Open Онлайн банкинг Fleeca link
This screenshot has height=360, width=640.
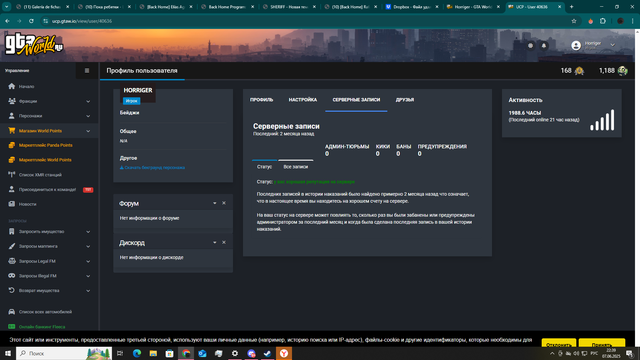42,327
